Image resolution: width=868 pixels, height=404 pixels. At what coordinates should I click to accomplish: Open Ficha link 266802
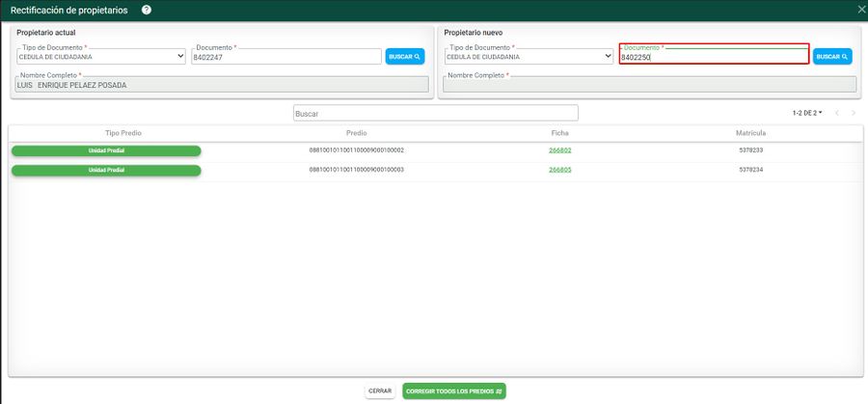[560, 150]
